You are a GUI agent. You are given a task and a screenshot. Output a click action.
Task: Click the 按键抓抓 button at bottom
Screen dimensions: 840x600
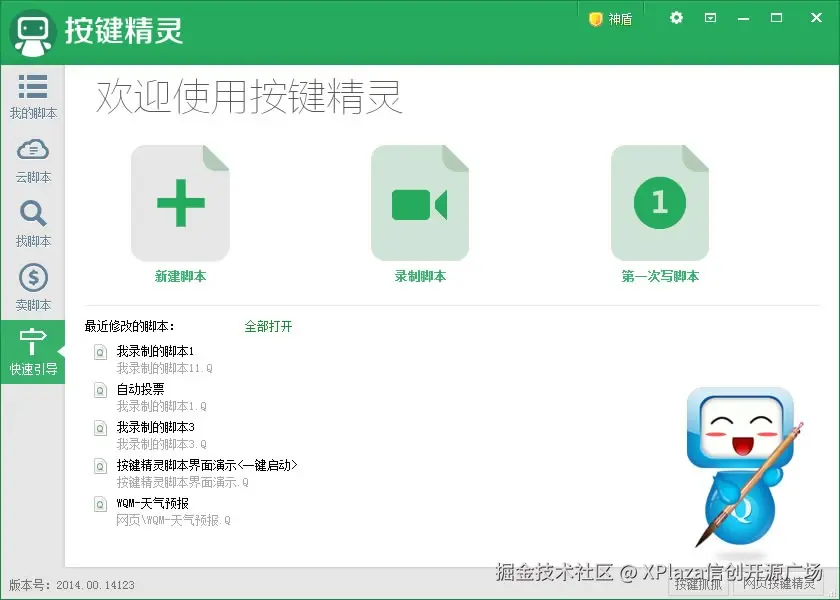tap(699, 584)
